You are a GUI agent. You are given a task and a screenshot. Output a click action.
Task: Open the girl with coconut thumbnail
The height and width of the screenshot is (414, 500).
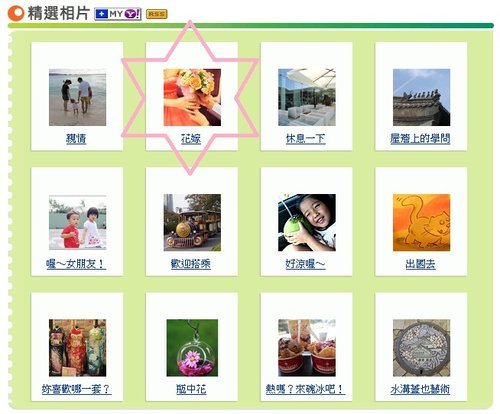(307, 222)
